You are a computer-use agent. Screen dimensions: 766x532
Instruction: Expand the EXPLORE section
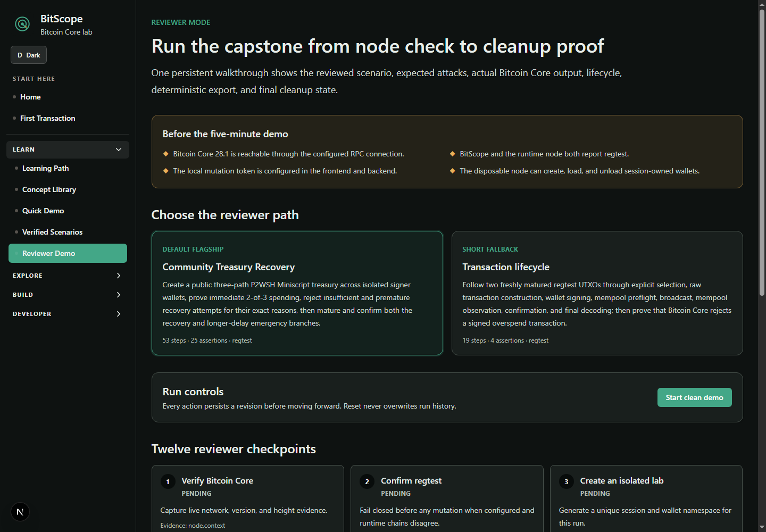(x=68, y=276)
